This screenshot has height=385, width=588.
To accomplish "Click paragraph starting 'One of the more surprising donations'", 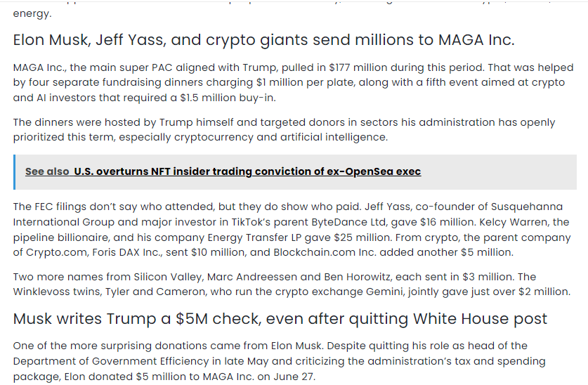I will pyautogui.click(x=279, y=361).
